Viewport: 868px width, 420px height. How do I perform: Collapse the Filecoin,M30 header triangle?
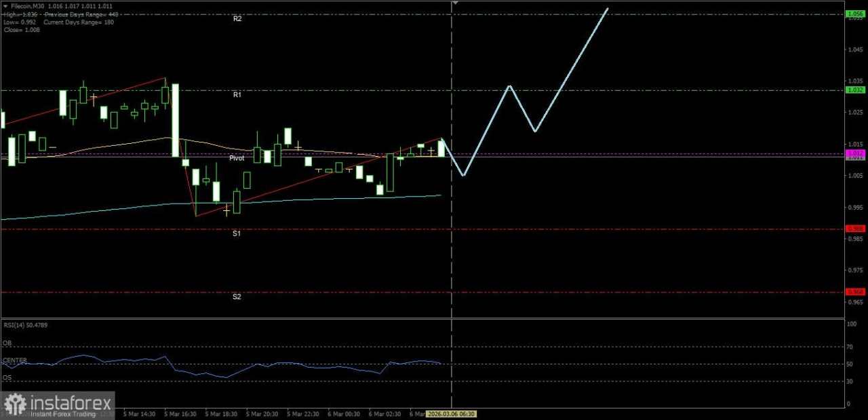pos(5,5)
